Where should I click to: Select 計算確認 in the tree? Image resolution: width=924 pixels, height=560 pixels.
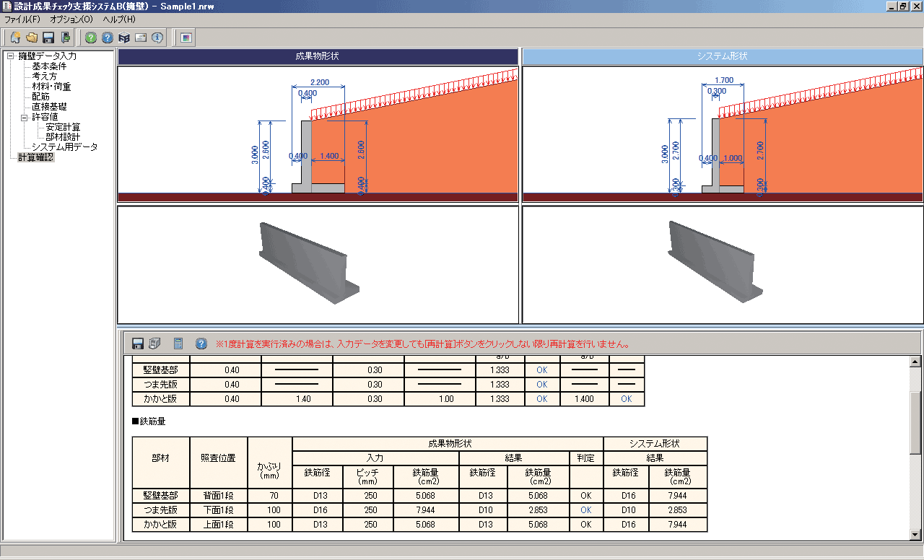[36, 157]
